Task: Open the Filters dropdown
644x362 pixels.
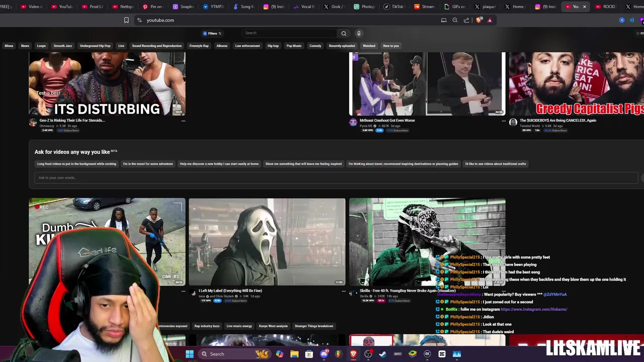Action: (x=212, y=33)
